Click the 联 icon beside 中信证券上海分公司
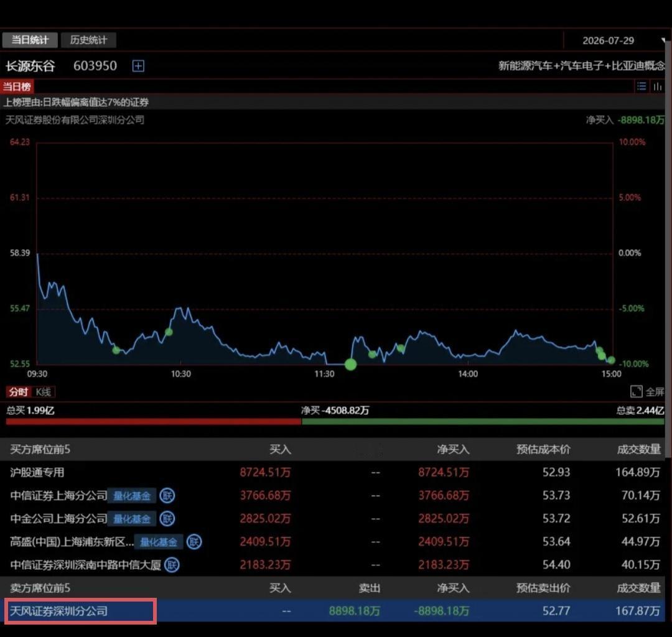 coord(167,496)
